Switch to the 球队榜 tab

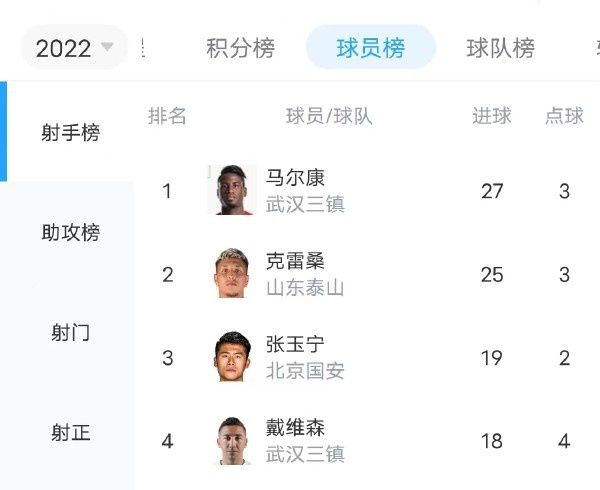pos(500,48)
